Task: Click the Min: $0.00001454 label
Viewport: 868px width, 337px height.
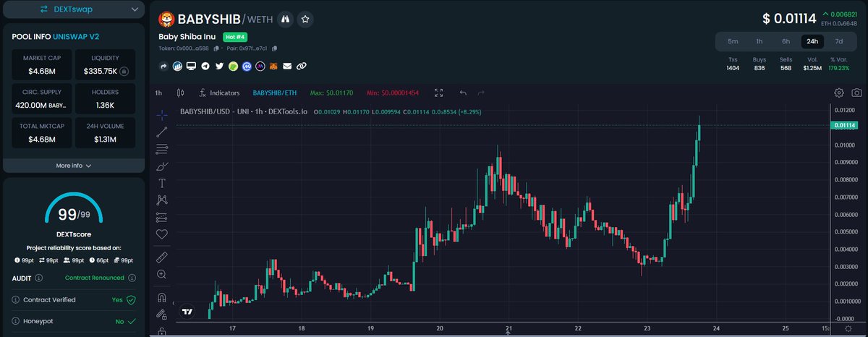Action: pos(393,93)
